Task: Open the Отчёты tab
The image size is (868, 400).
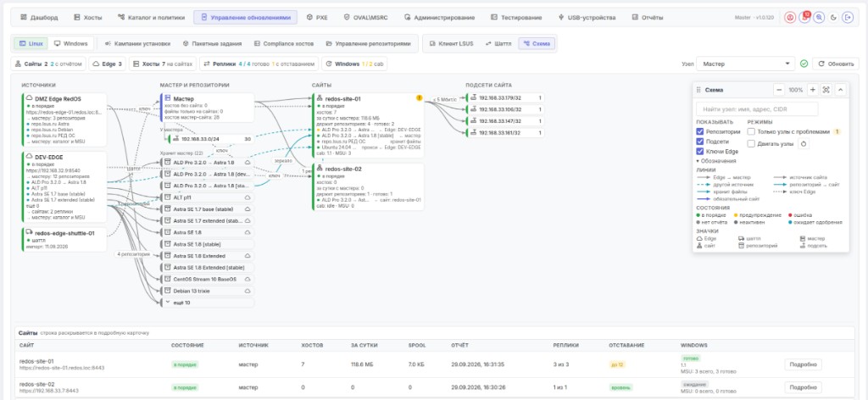Action: [x=648, y=18]
